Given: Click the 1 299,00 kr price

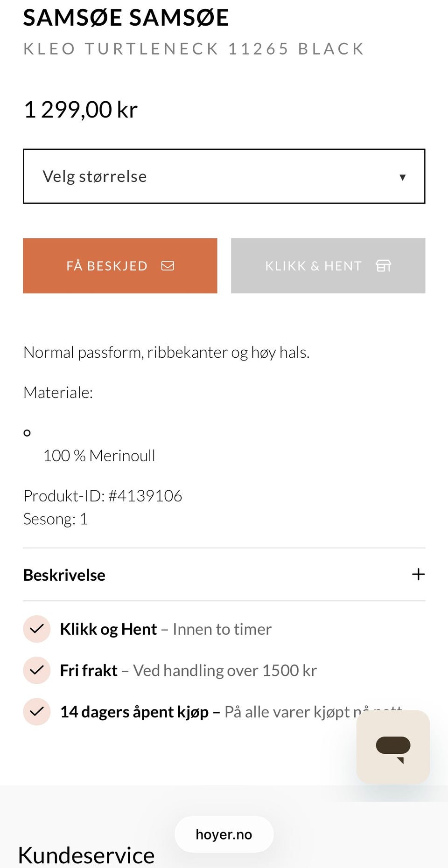Looking at the screenshot, I should tap(81, 110).
